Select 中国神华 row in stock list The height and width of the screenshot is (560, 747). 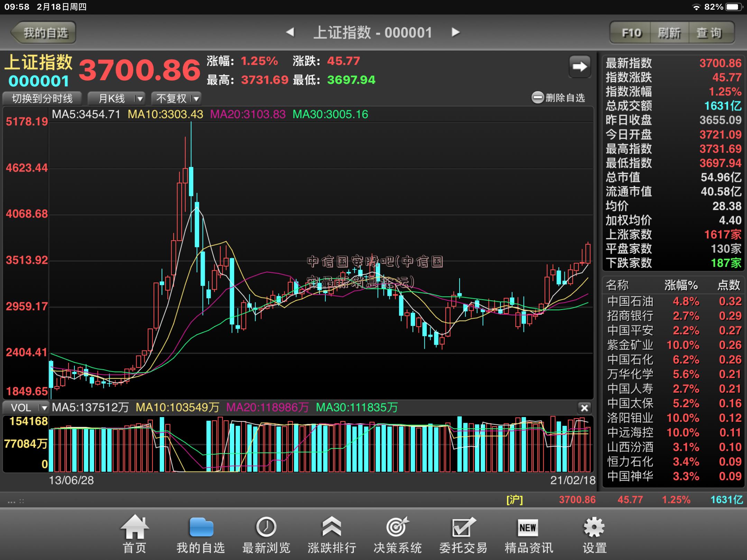tap(674, 476)
